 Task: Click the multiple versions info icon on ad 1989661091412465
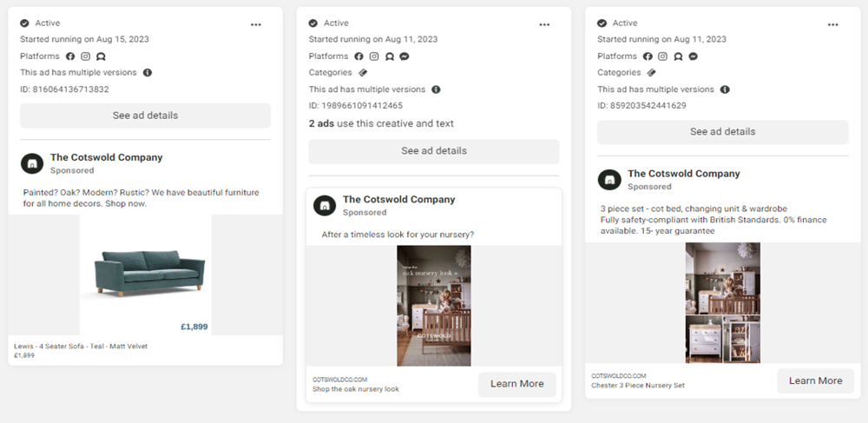[x=437, y=89]
